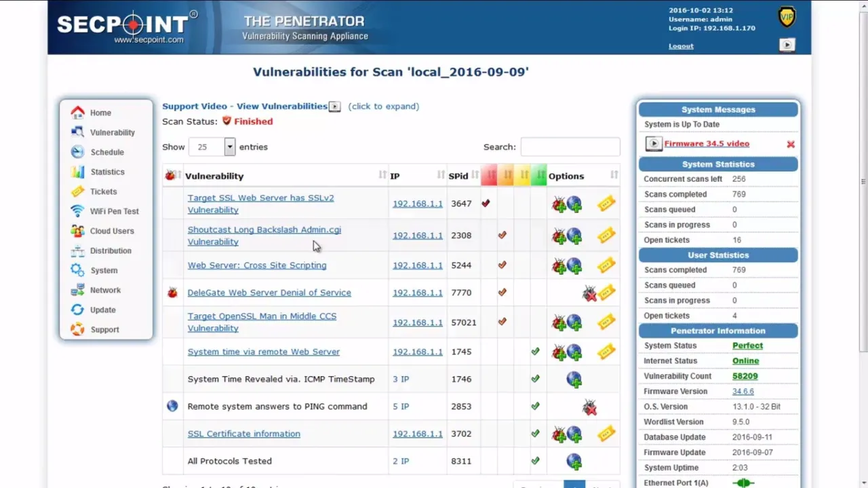Screen dimensions: 868x488
Task: Open the Update menu item
Action: coord(102,309)
